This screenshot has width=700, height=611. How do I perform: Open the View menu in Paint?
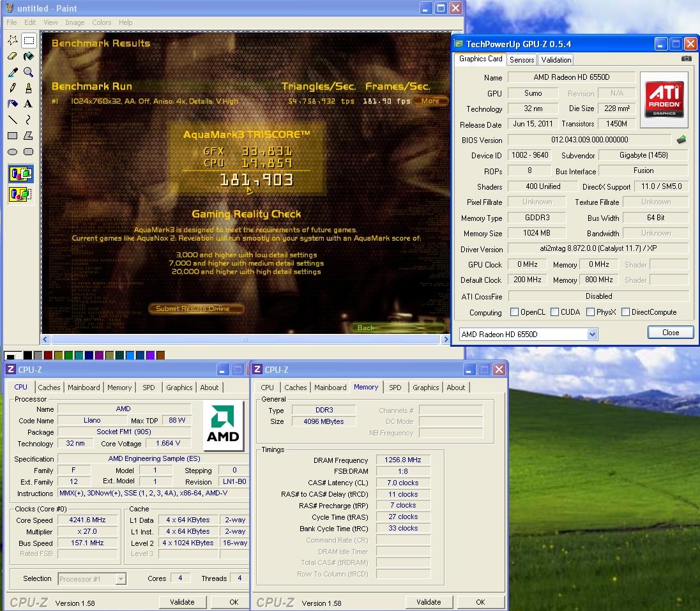click(x=50, y=22)
